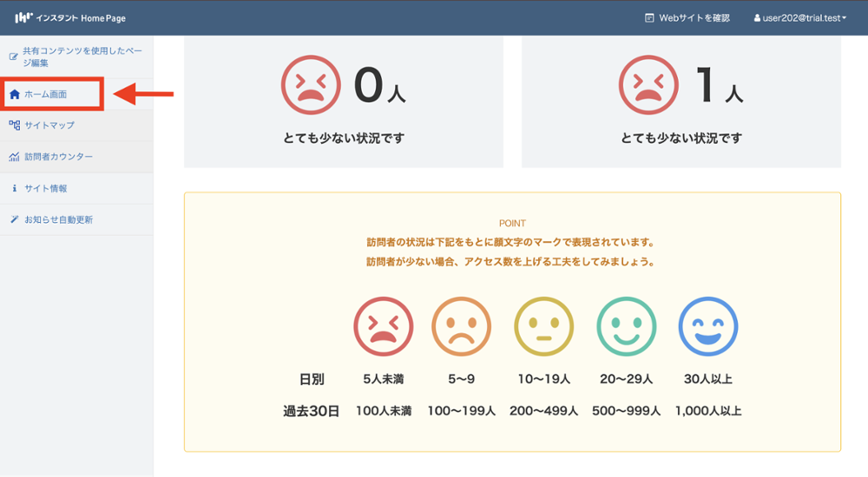
Task: Click the user account icon in header
Action: tap(756, 17)
